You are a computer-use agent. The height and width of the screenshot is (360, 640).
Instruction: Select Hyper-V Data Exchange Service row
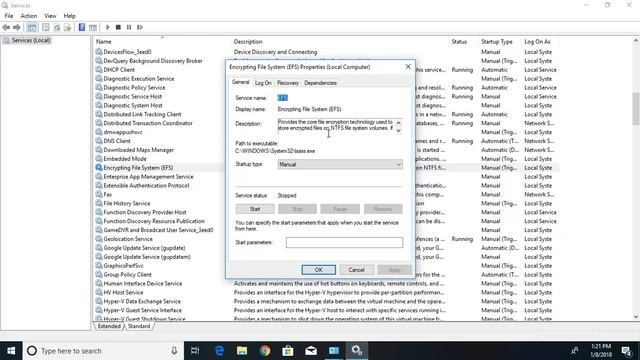click(x=327, y=301)
